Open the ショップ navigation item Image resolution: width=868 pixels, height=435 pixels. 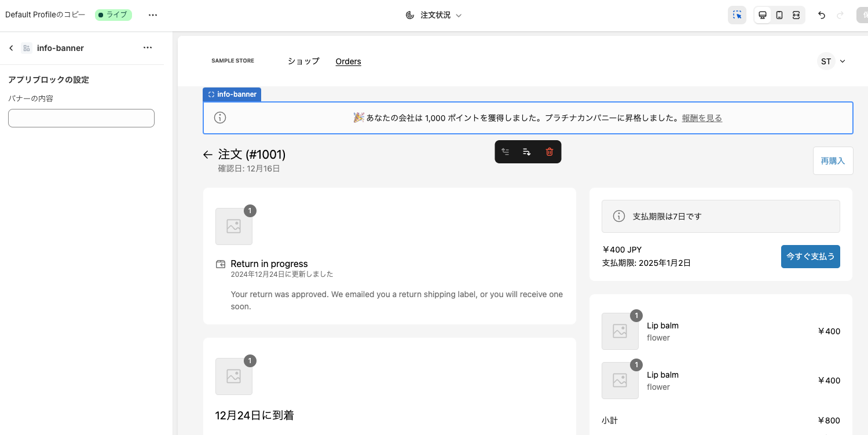coord(303,61)
